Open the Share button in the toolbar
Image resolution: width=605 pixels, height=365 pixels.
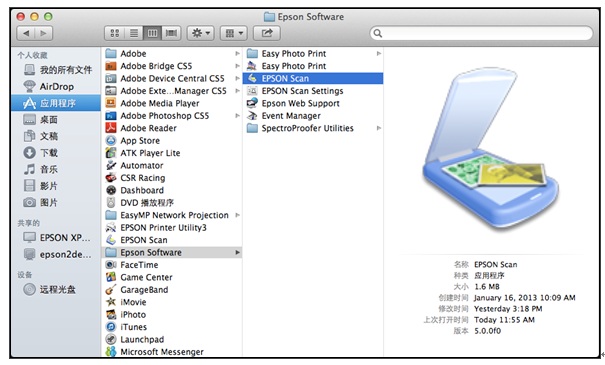coord(267,33)
